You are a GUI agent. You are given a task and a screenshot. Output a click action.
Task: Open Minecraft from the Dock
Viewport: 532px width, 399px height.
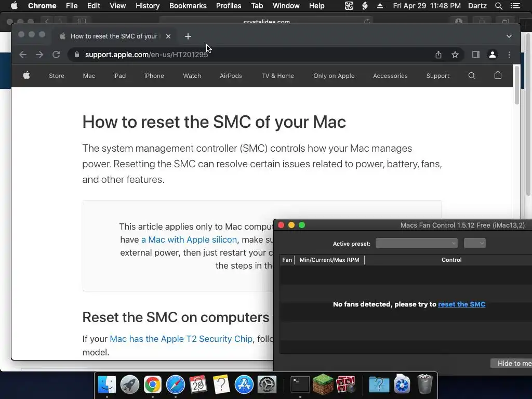(323, 384)
